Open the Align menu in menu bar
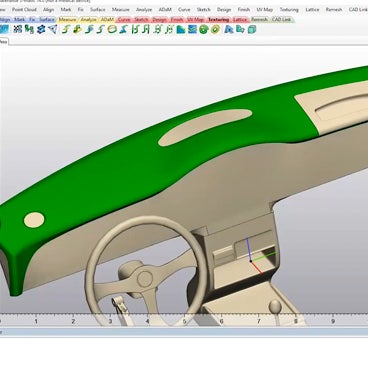The image size is (368, 368). [48, 9]
